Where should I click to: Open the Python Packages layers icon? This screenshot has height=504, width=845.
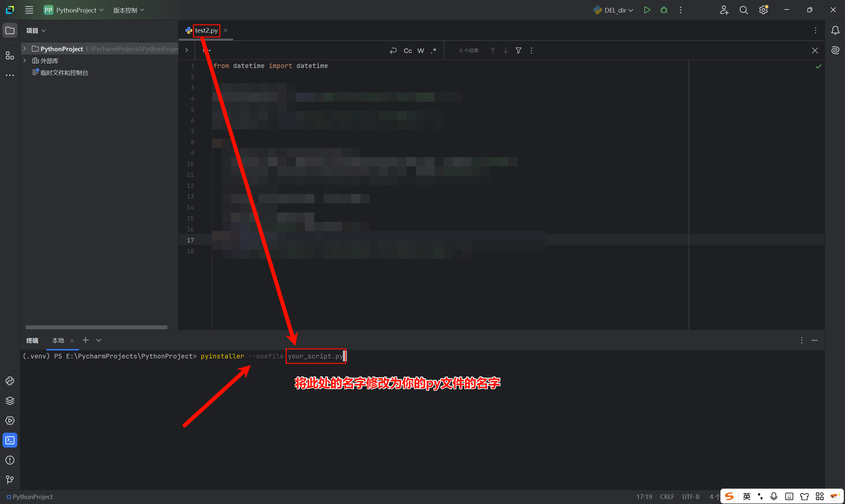pyautogui.click(x=10, y=401)
